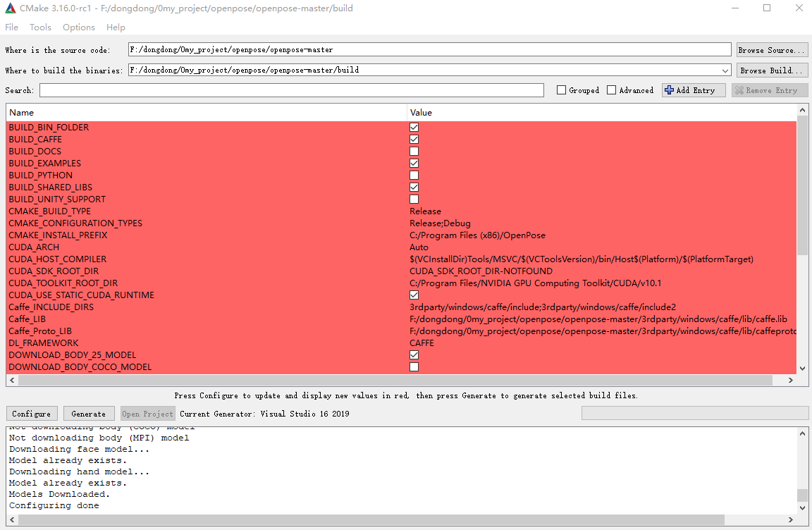Viewport: 812px width, 530px height.
Task: Select the CUDA_ARCH entry name
Action: 34,247
